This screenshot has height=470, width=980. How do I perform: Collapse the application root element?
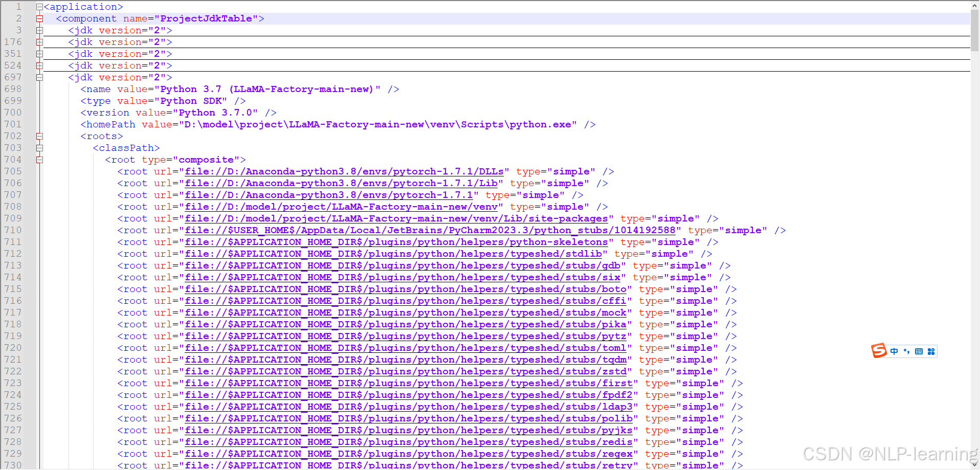click(39, 7)
